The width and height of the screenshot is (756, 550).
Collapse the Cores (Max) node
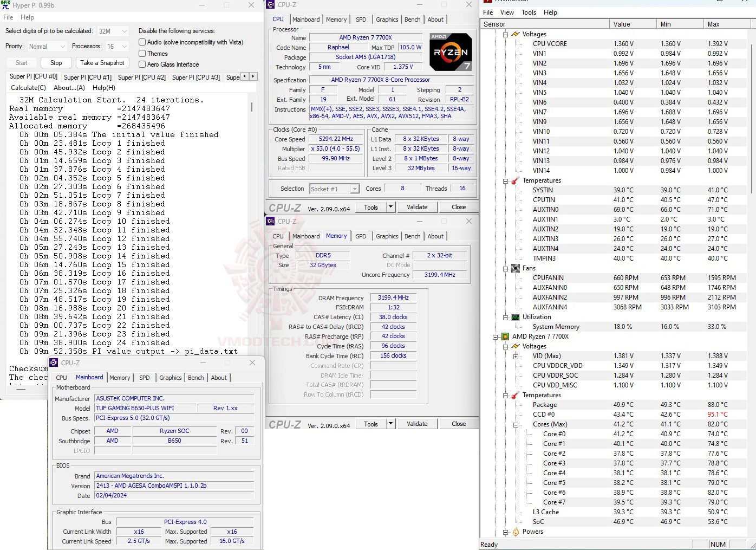pos(516,424)
